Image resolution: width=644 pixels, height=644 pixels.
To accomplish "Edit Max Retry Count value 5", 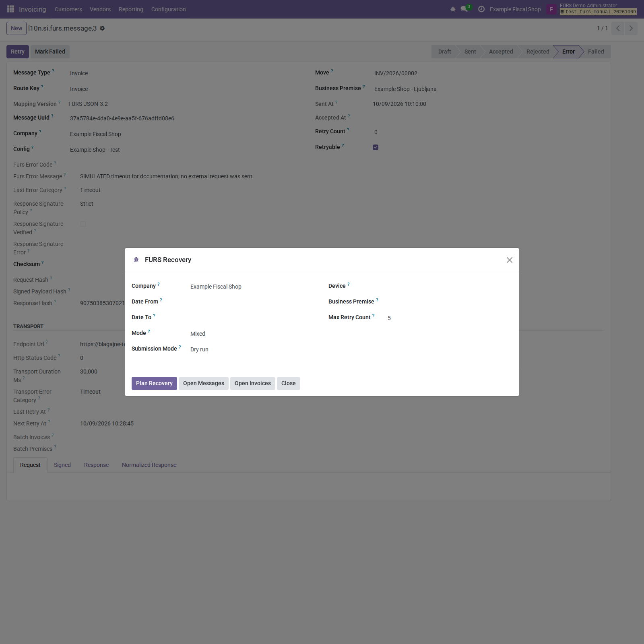I will point(450,318).
